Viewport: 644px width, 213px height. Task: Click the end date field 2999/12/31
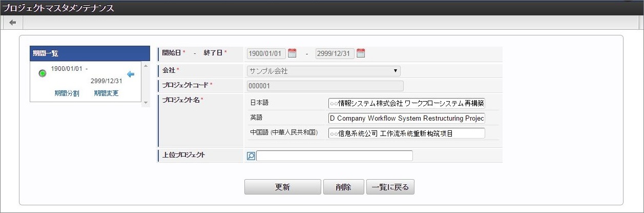pyautogui.click(x=335, y=53)
